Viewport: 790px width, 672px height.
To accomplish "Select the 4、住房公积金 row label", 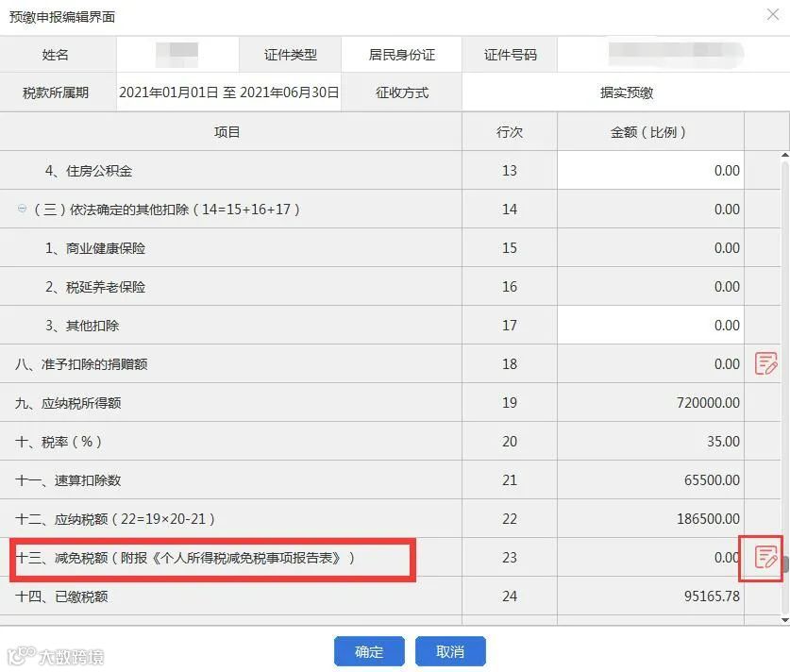I will (89, 171).
